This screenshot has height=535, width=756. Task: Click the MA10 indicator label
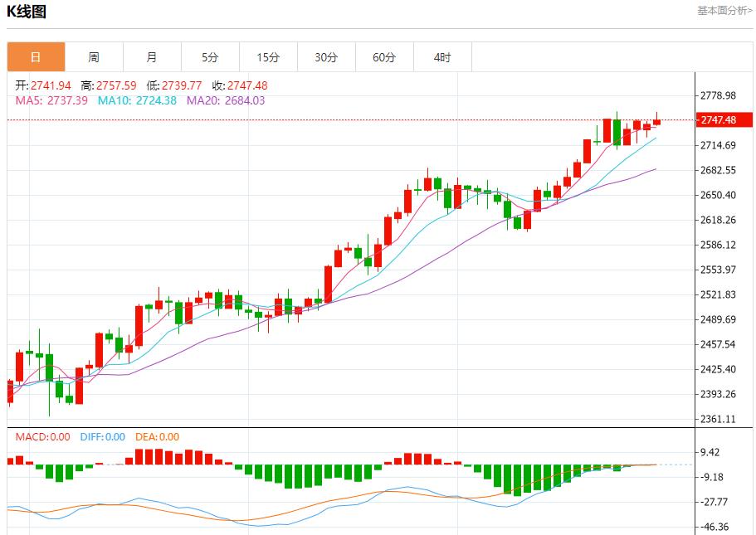137,100
